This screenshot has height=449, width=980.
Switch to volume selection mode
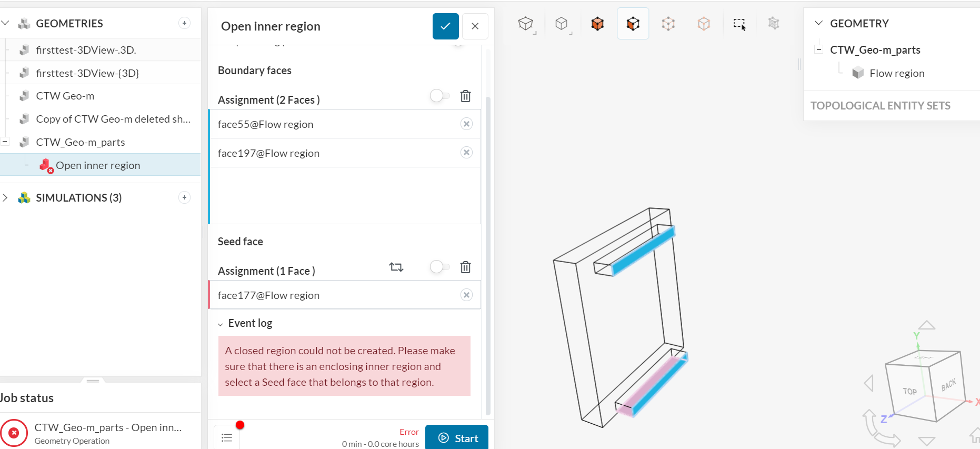[x=597, y=23]
